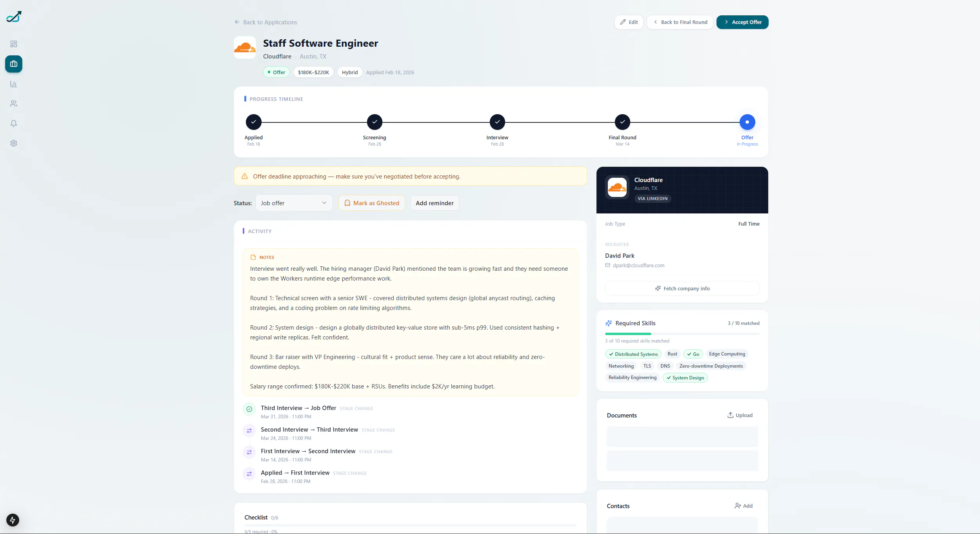Click the $180K–$220K salary badge

click(x=313, y=72)
